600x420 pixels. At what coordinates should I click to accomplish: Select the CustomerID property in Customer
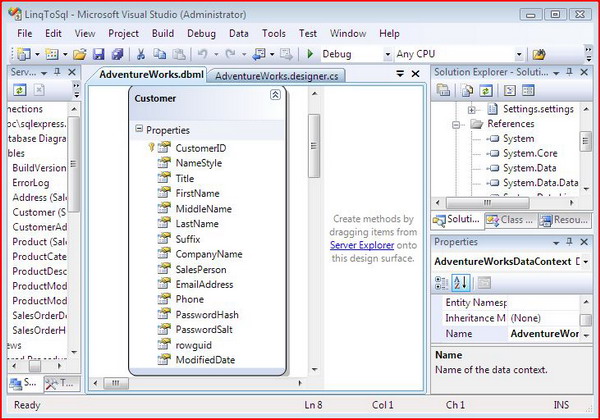201,148
